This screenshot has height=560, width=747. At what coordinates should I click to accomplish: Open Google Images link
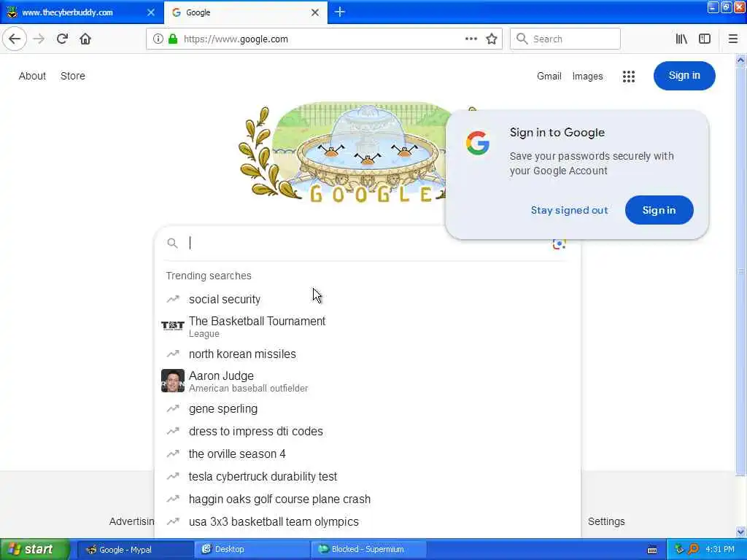click(x=587, y=76)
